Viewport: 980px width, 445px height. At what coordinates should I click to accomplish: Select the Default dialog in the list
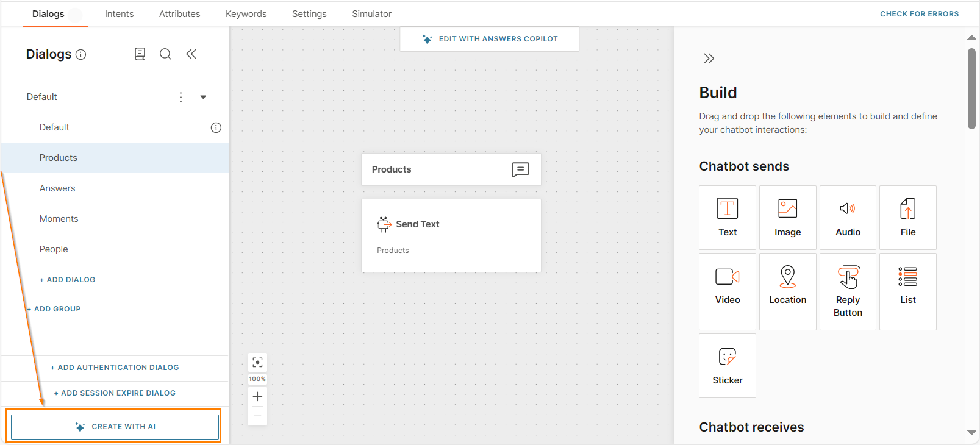tap(115, 127)
